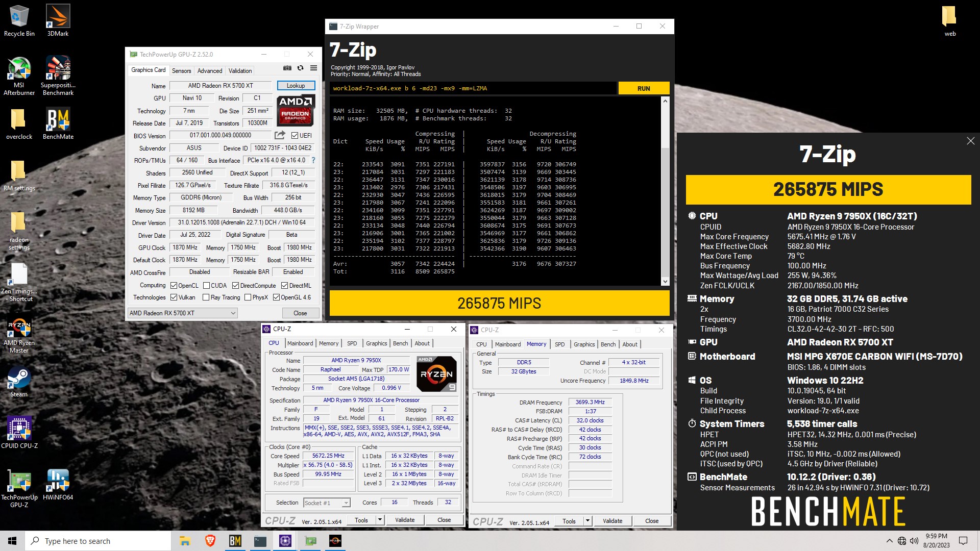
Task: Open Mainboard tab in left CPU-Z window
Action: pyautogui.click(x=300, y=343)
